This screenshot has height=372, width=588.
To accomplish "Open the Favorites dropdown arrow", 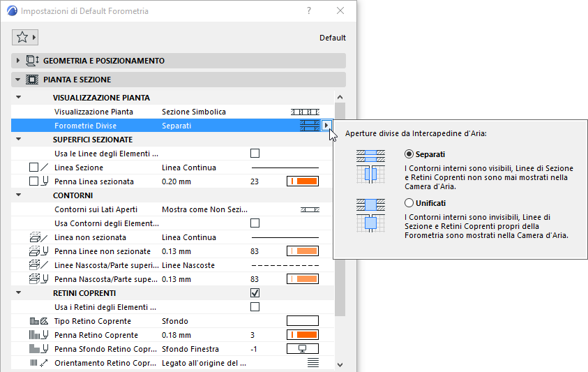I will (x=33, y=37).
